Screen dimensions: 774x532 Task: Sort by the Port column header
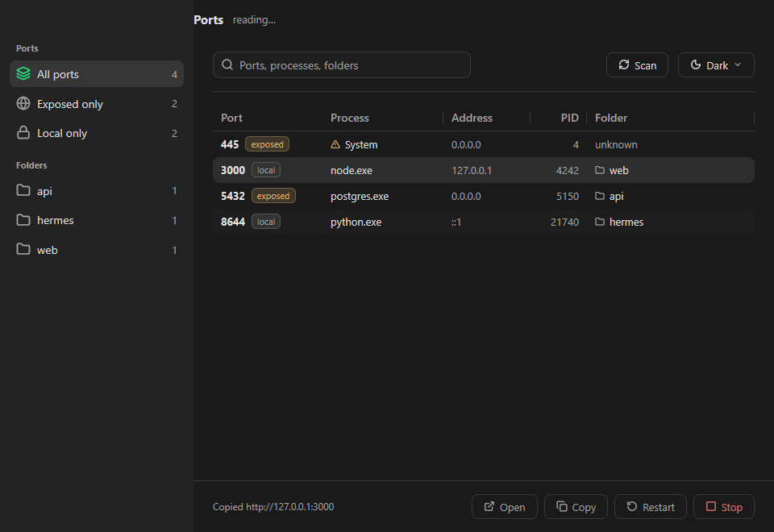(231, 118)
